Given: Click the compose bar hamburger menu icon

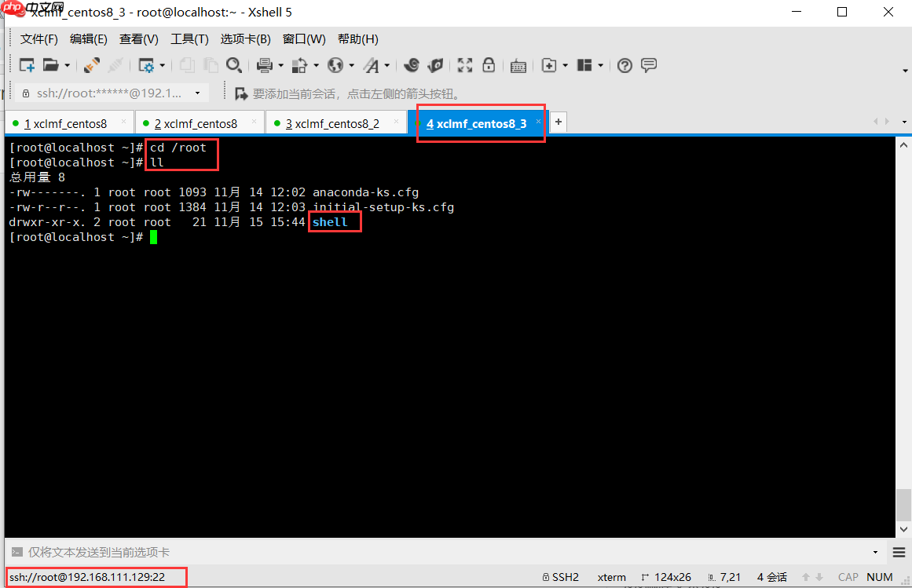Looking at the screenshot, I should click(899, 553).
